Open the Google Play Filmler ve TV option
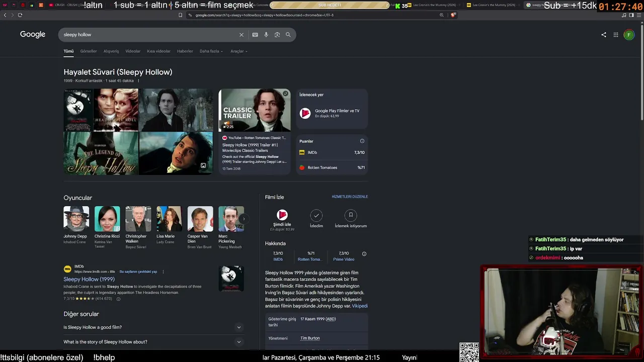 tap(332, 113)
